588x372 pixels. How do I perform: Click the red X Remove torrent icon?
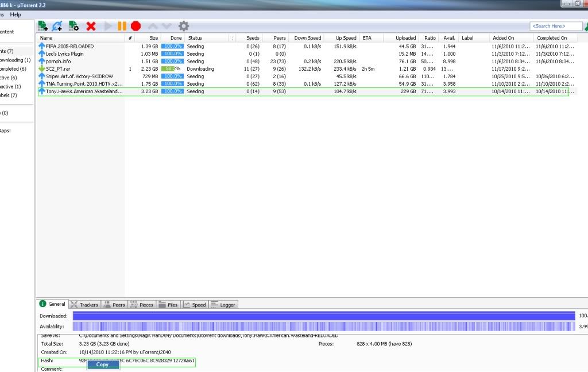point(91,26)
